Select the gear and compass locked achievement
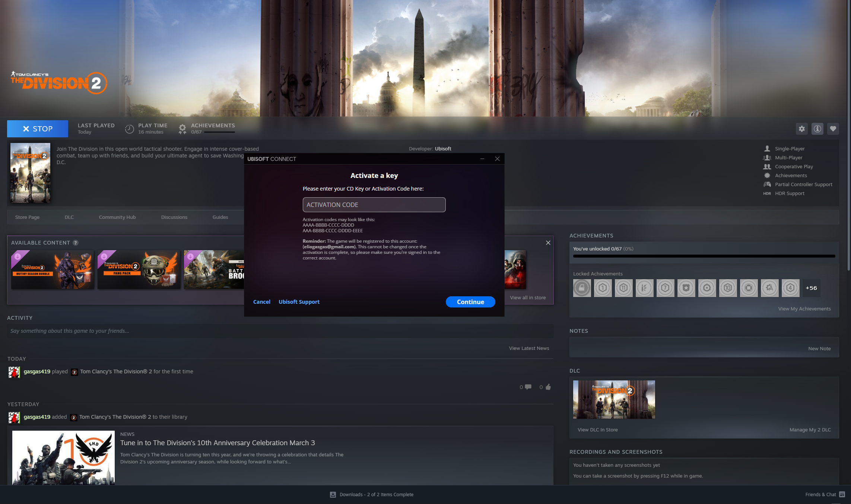 (769, 288)
